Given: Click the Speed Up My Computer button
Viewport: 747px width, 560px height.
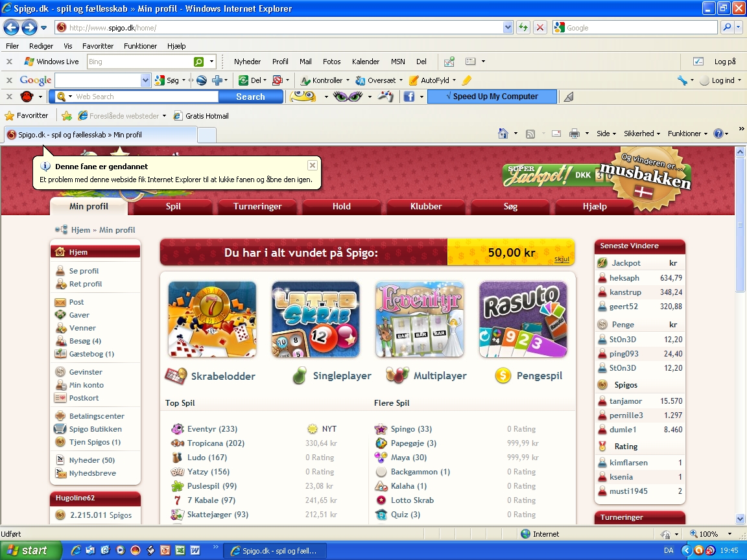Looking at the screenshot, I should 492,97.
